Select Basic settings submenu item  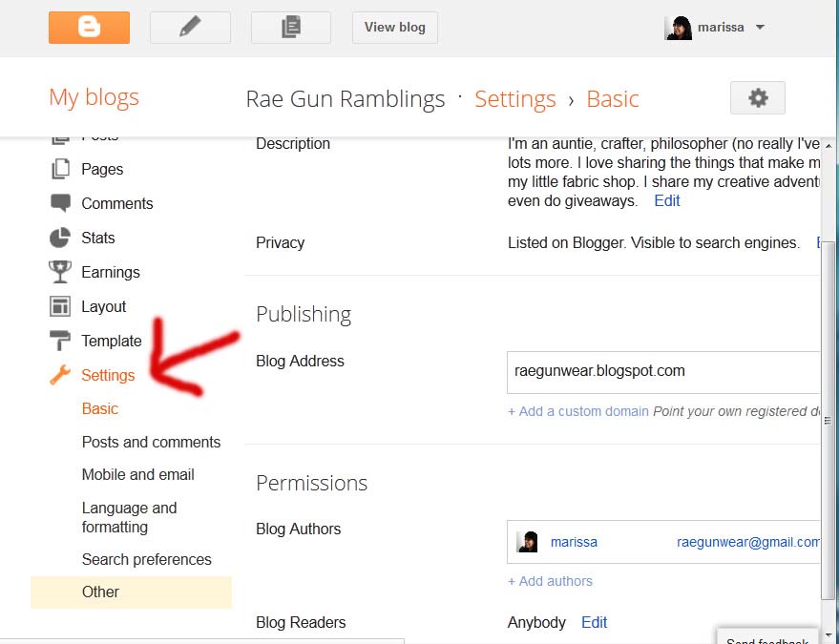pos(99,408)
